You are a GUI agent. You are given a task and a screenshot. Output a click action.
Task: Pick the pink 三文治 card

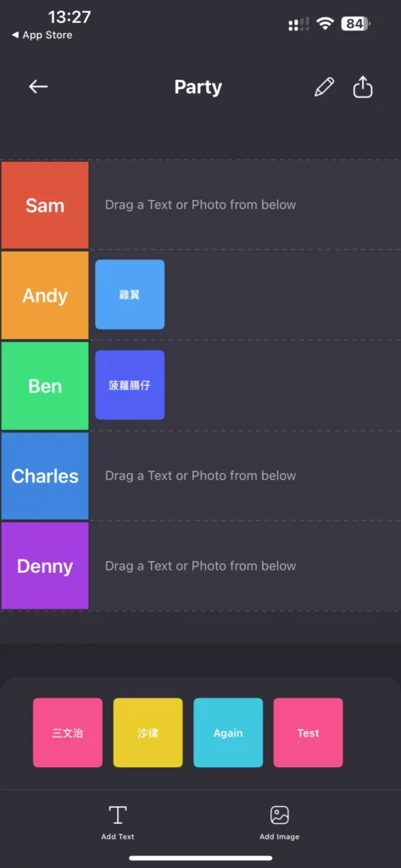click(x=68, y=732)
